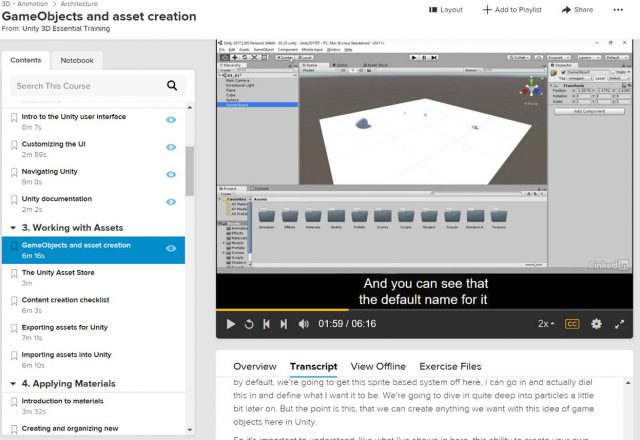
Task: Bookmark Exporting assets for Unity lesson
Action: tap(14, 328)
